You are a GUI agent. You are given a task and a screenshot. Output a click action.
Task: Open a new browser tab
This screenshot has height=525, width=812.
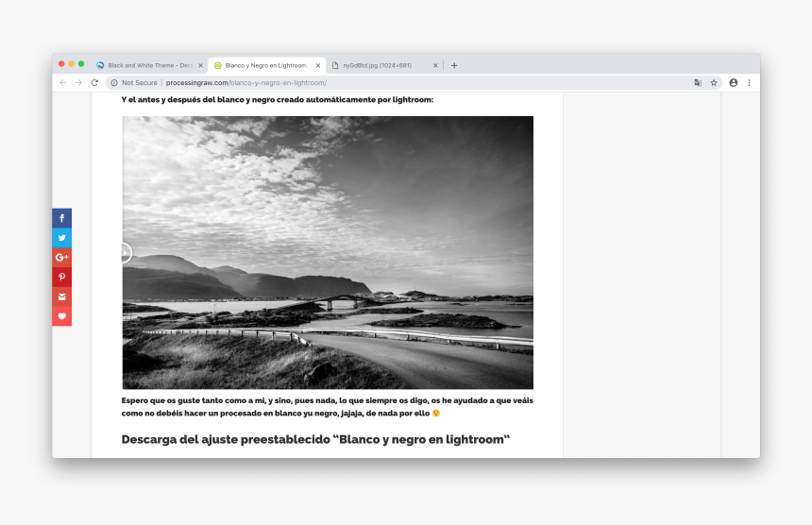coord(454,66)
